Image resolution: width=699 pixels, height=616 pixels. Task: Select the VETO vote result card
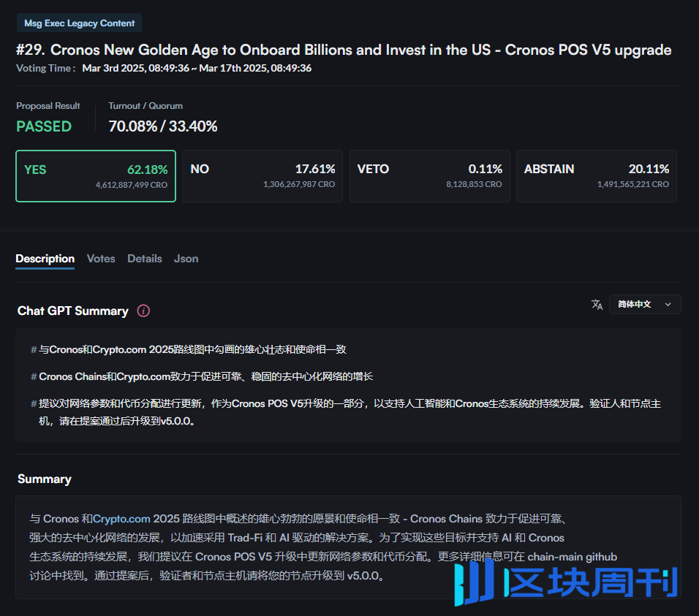point(430,176)
